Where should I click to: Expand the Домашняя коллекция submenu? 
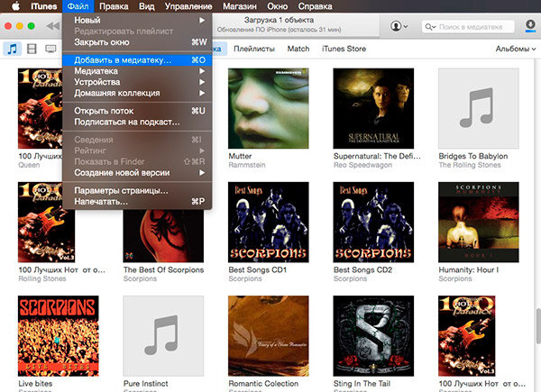137,93
